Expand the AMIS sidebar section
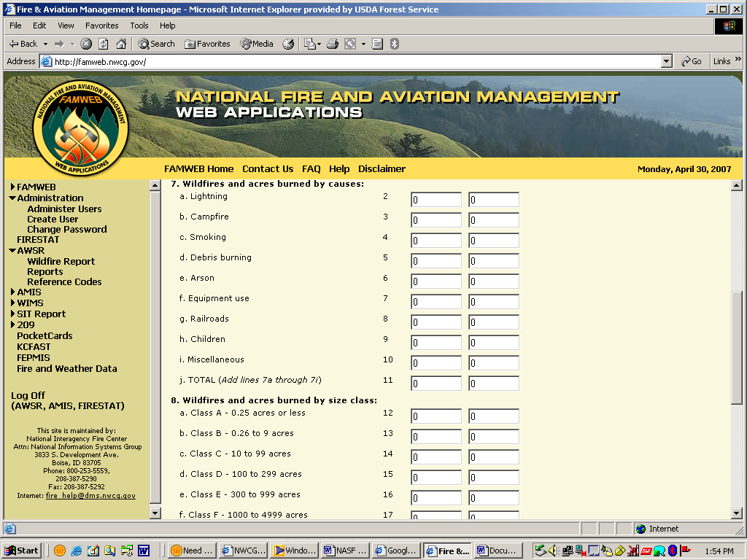This screenshot has width=747, height=560. pyautogui.click(x=13, y=292)
